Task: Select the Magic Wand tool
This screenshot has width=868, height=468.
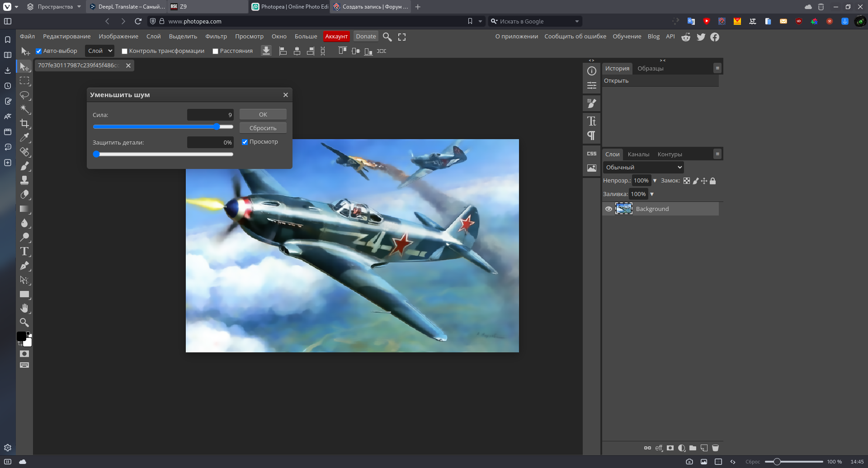Action: (x=24, y=109)
